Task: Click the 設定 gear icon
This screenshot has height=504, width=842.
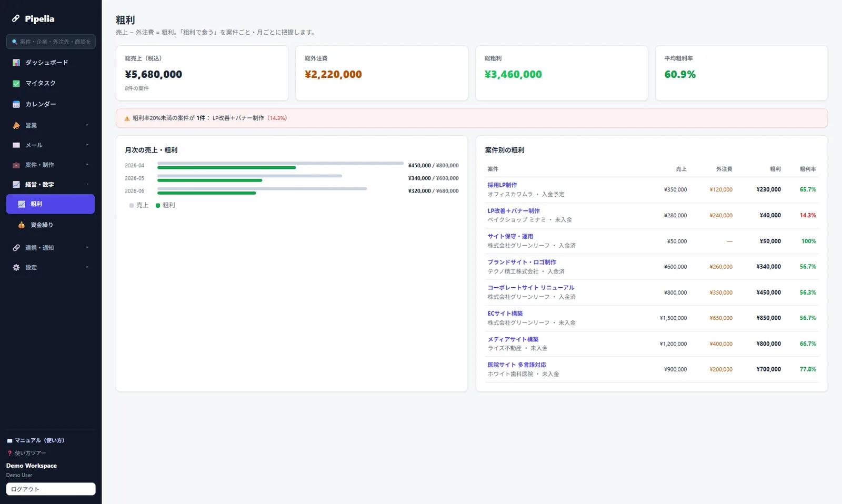Action: (x=16, y=267)
